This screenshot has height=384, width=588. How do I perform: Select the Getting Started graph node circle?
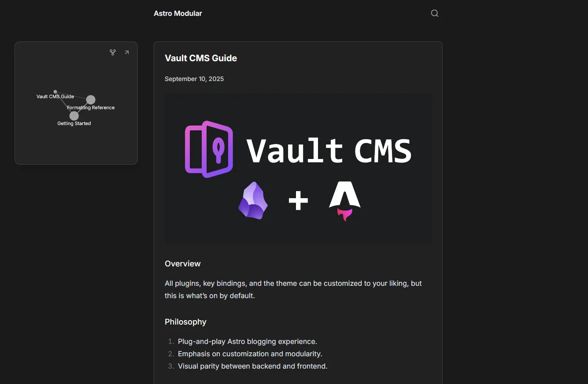[74, 116]
